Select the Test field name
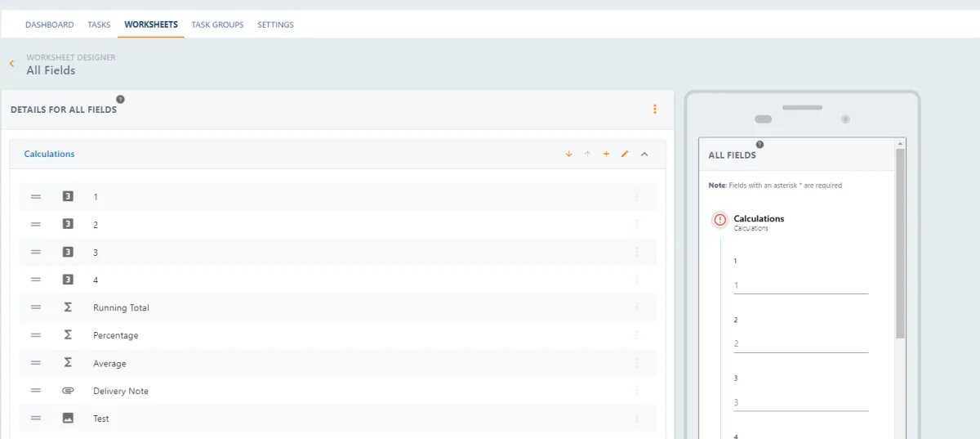980x439 pixels. (101, 419)
